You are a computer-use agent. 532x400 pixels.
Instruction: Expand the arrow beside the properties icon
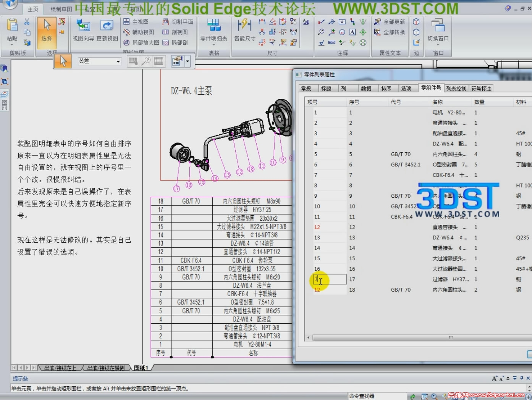[188, 61]
